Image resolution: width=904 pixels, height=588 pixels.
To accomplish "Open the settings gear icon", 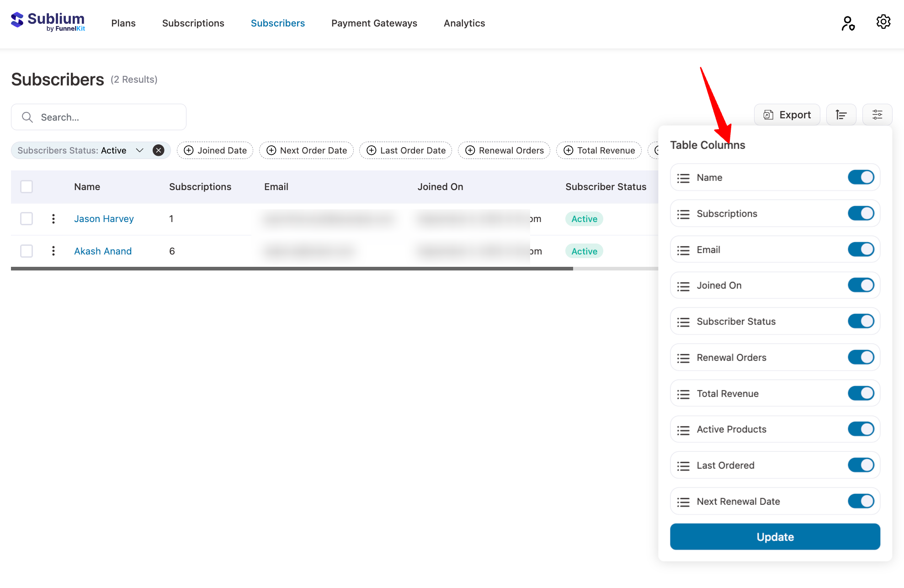I will [x=883, y=21].
